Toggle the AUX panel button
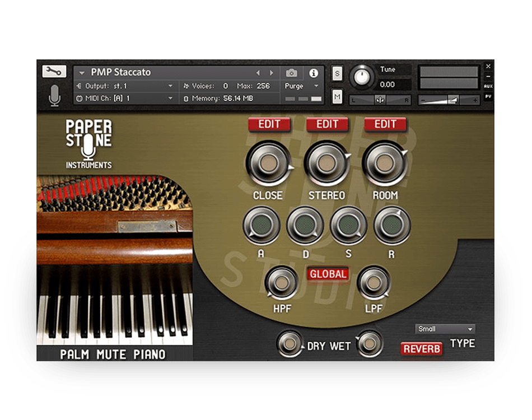 pos(488,86)
